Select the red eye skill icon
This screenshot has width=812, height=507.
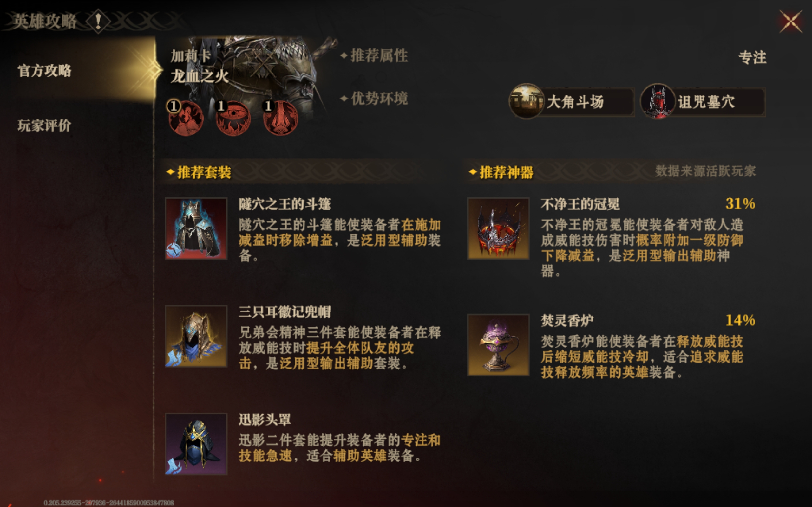pos(232,117)
